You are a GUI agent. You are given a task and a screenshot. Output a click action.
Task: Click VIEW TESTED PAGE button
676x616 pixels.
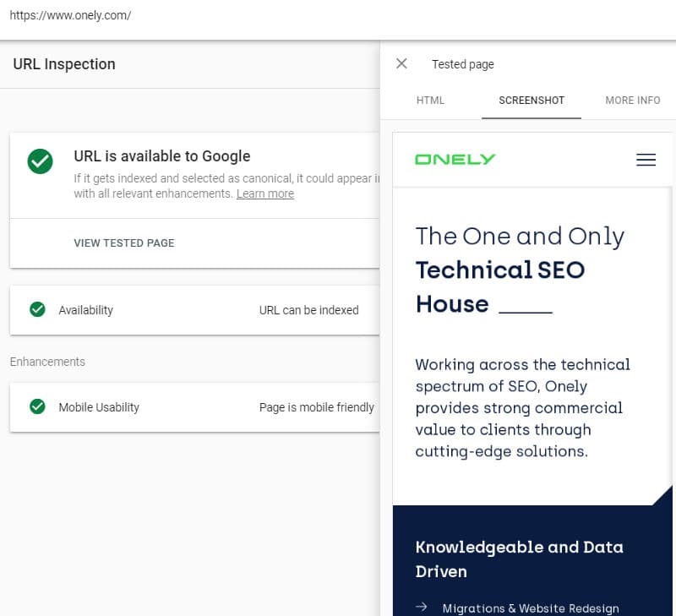[x=124, y=243]
